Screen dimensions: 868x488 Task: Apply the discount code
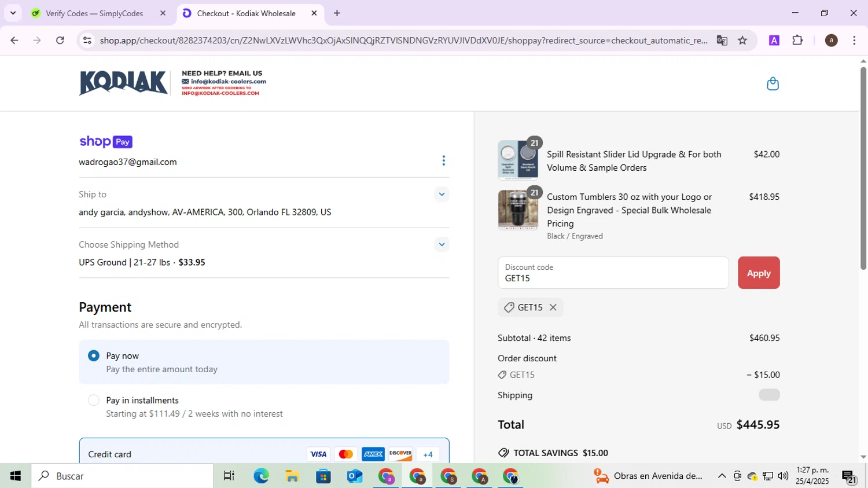[759, 273]
